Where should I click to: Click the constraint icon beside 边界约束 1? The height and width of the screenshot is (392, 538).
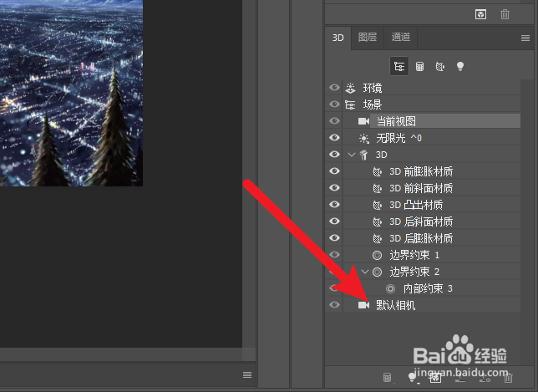(x=377, y=255)
